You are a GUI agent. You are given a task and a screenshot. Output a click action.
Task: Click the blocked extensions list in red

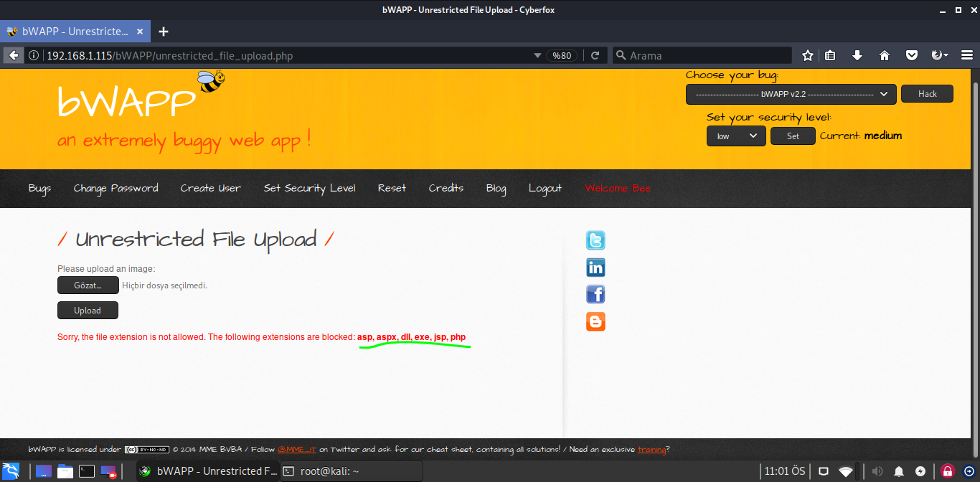pos(412,337)
